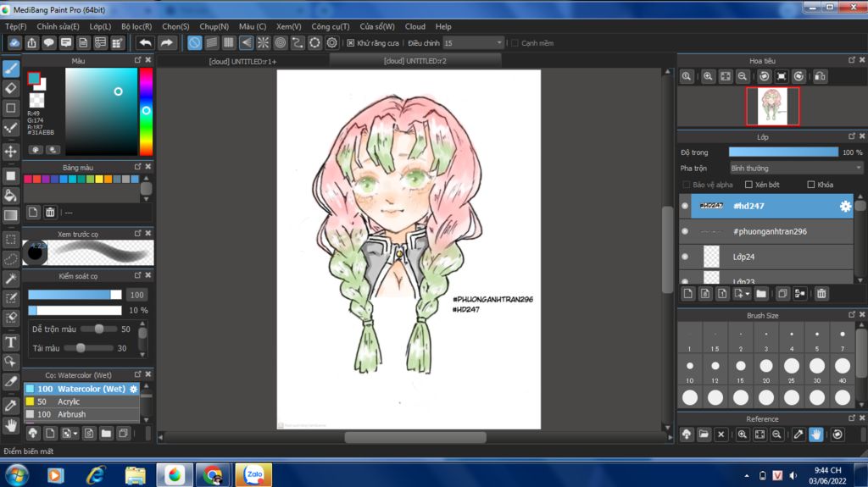Delete the selected layer with trash icon
This screenshot has height=487, width=868.
[821, 294]
